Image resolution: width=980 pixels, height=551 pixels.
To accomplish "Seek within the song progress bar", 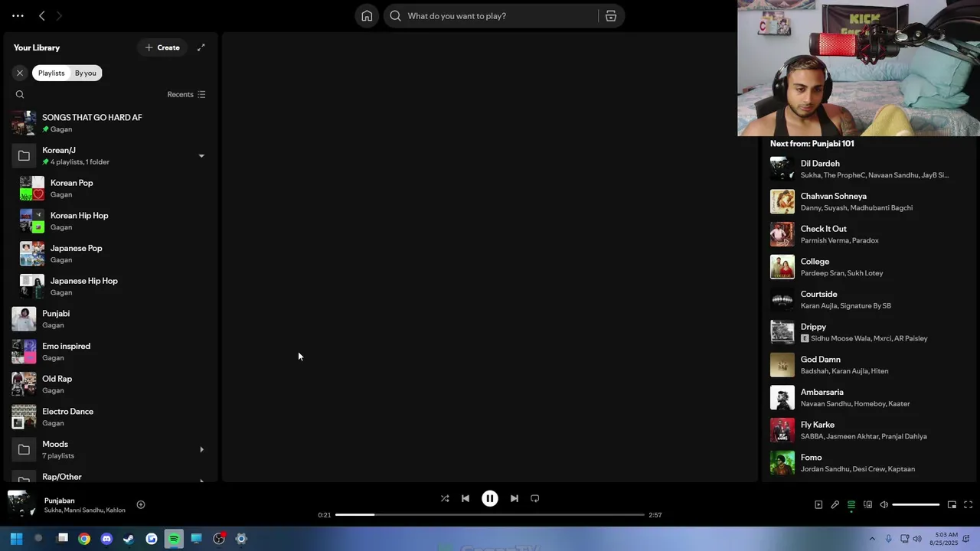I will click(490, 515).
